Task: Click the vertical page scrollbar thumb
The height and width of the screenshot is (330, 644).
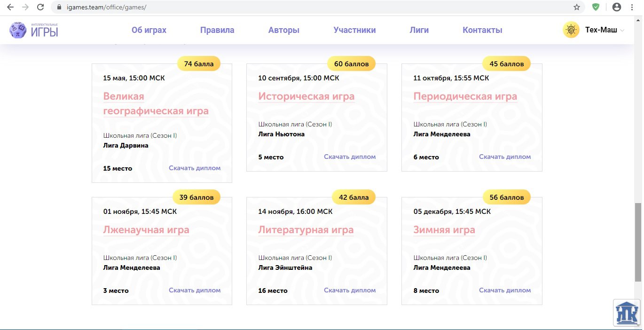Action: tap(637, 242)
